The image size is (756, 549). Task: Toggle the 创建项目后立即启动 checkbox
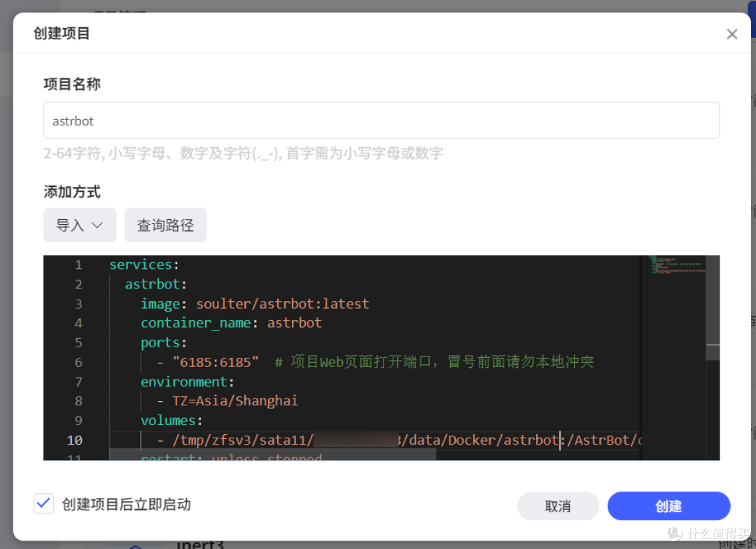[44, 503]
